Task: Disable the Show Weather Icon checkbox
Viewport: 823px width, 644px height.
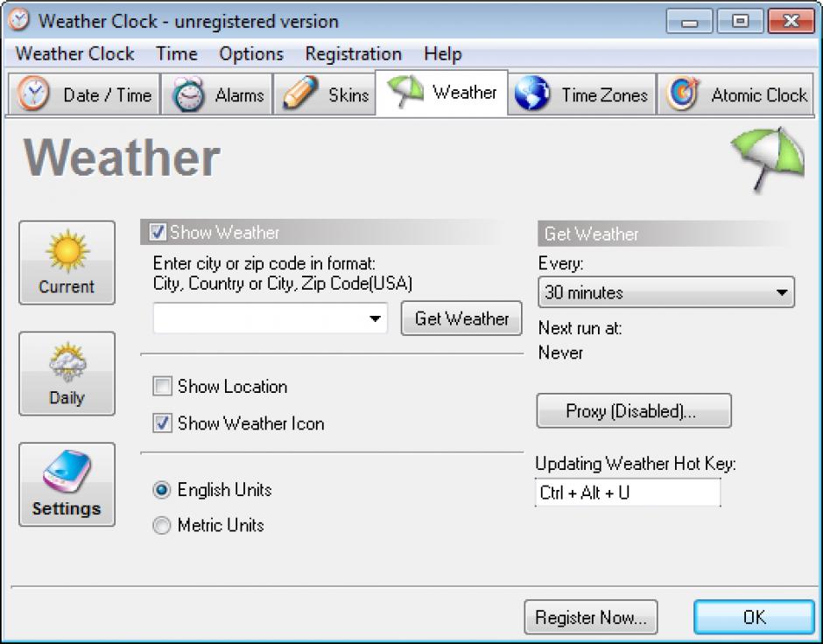Action: (162, 423)
